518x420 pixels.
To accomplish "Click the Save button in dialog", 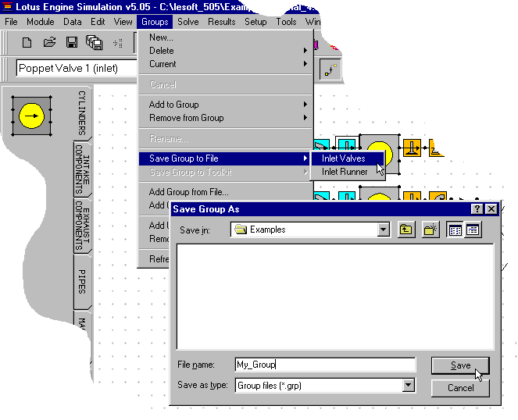I will 460,365.
